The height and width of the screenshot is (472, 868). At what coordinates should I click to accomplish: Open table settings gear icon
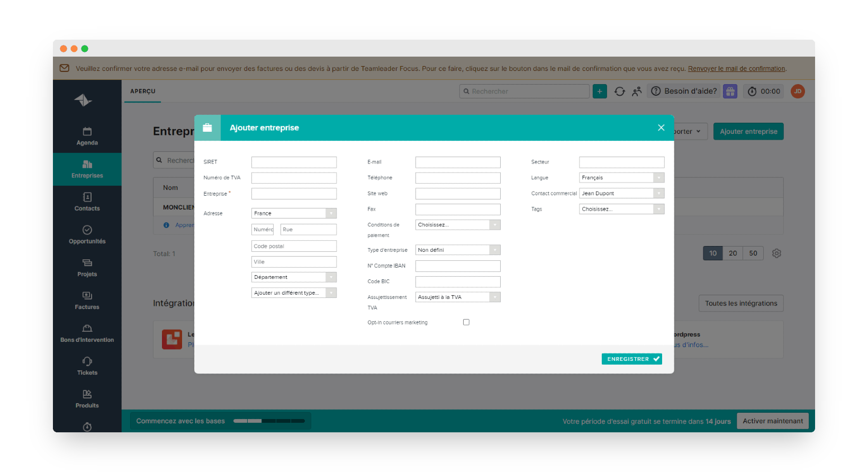776,253
